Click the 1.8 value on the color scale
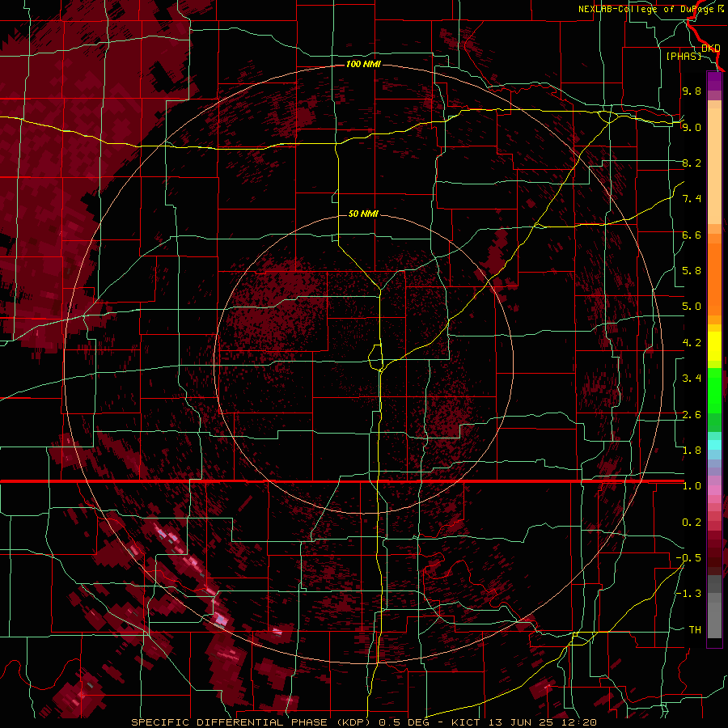The image size is (728, 728). (692, 451)
